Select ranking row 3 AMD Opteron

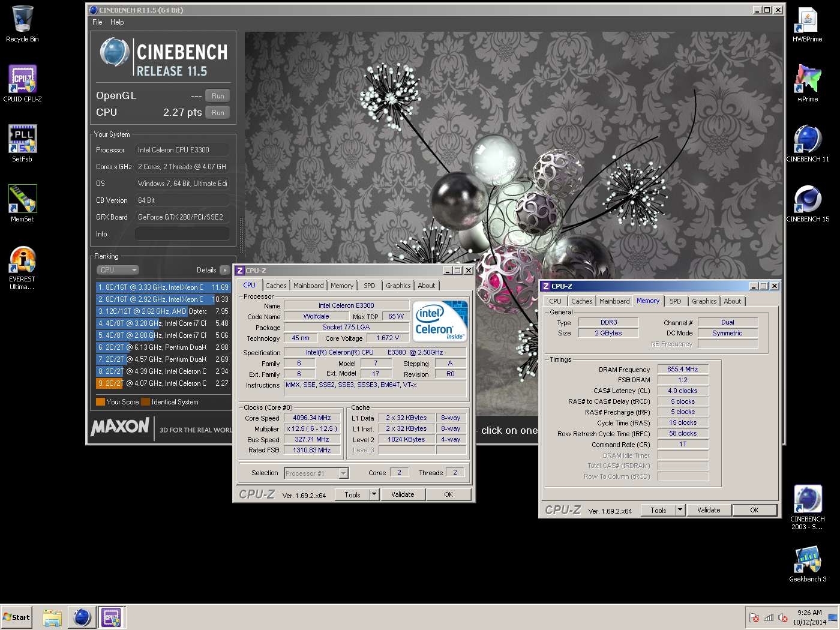163,311
